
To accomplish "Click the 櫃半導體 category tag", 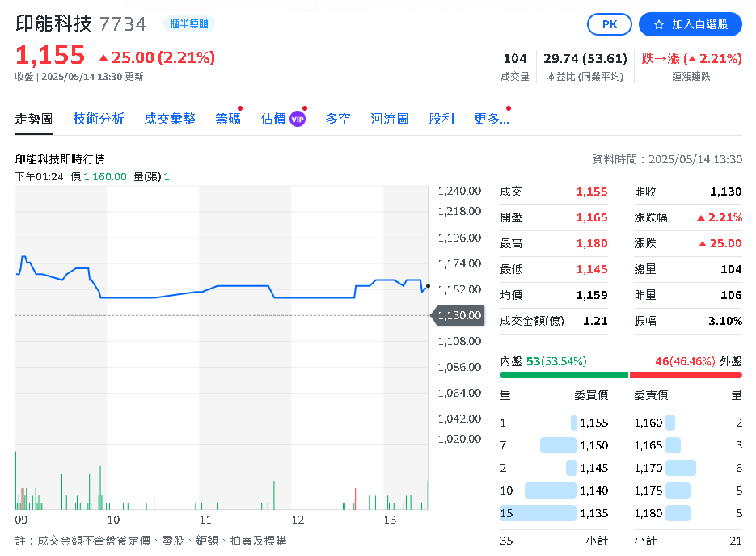I will click(x=189, y=24).
